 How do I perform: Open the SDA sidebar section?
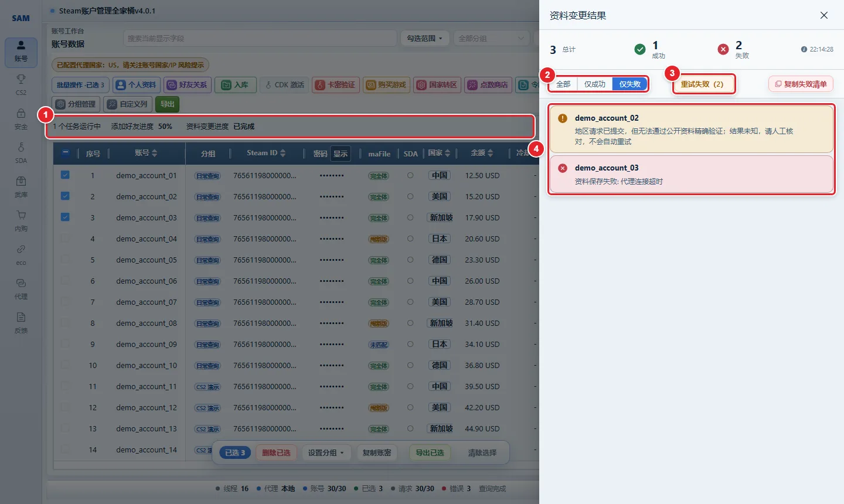[x=21, y=152]
